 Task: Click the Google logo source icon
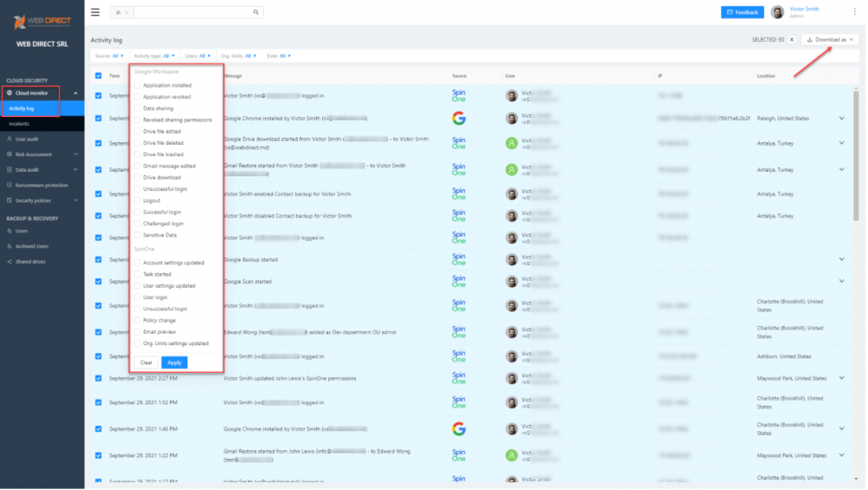click(x=458, y=118)
